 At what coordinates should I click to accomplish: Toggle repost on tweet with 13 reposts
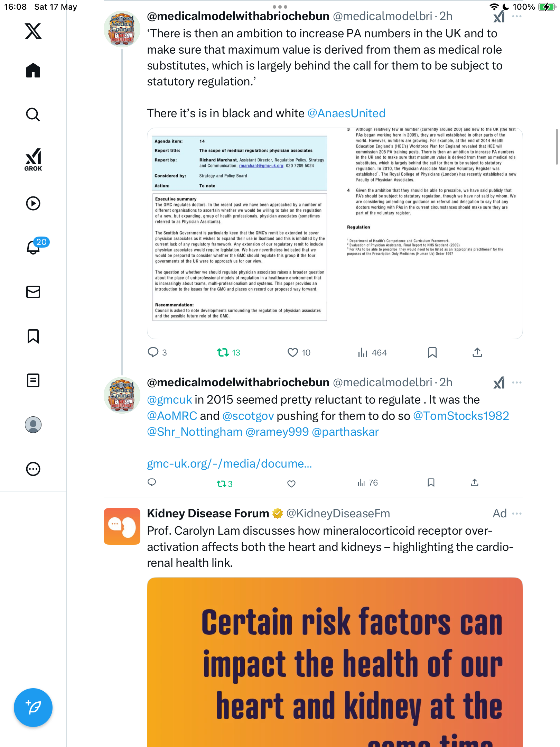pos(228,352)
